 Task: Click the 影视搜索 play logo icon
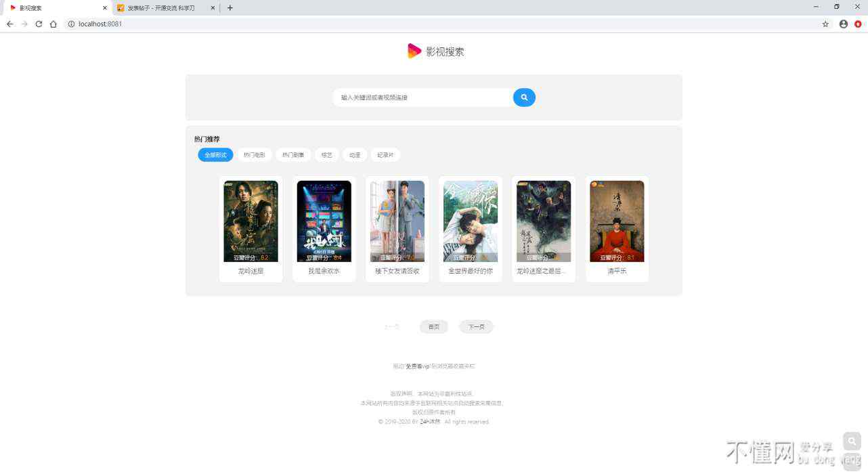pyautogui.click(x=414, y=51)
